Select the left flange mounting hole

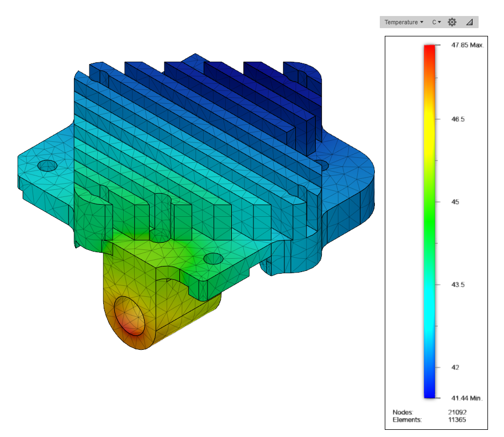tap(47, 166)
